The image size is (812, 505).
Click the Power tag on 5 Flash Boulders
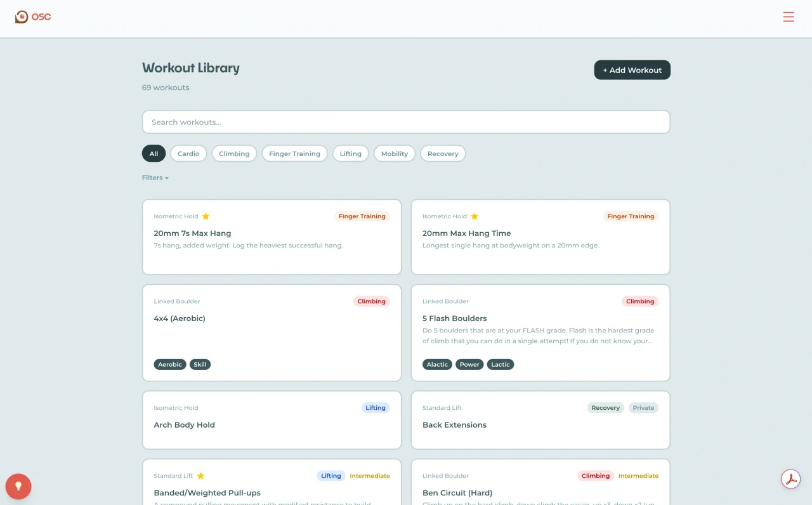tap(469, 364)
